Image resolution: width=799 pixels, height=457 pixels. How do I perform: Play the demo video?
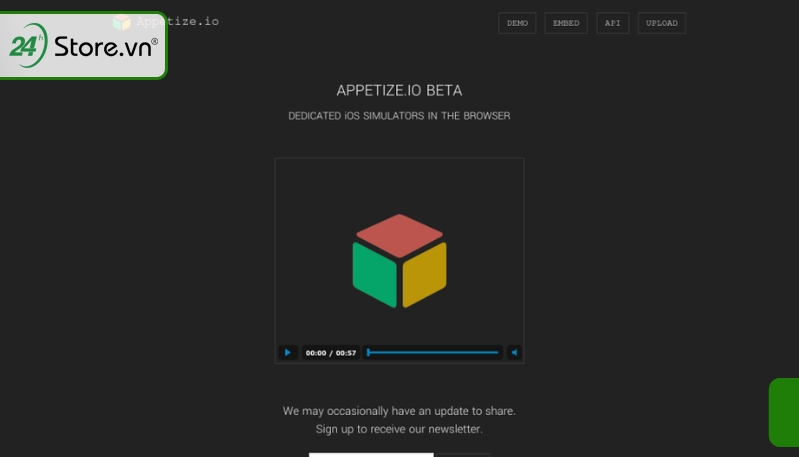coord(287,353)
